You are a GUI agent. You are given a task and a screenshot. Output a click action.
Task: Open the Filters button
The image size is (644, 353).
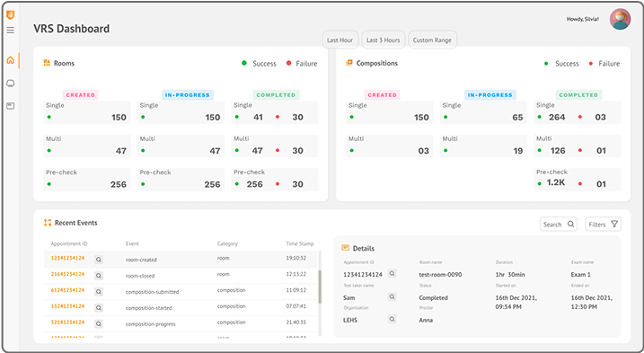[603, 224]
